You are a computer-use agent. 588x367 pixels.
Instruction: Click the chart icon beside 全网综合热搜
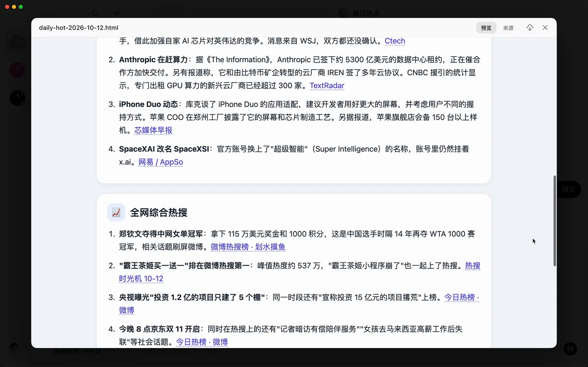tap(116, 212)
